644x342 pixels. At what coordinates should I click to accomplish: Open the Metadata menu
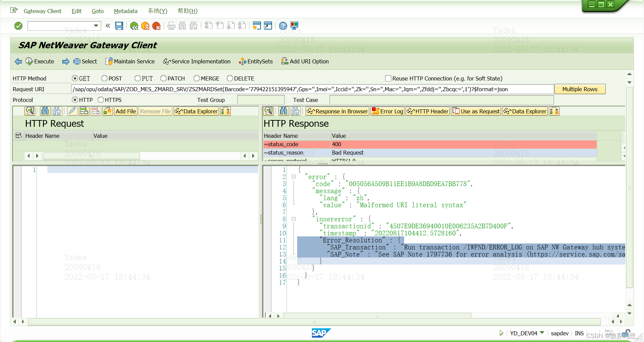[125, 11]
